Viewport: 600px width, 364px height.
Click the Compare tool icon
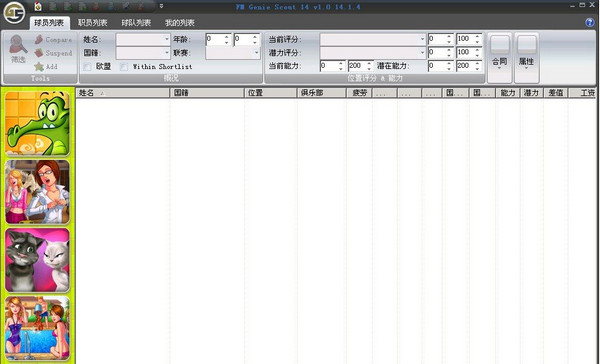(x=39, y=39)
